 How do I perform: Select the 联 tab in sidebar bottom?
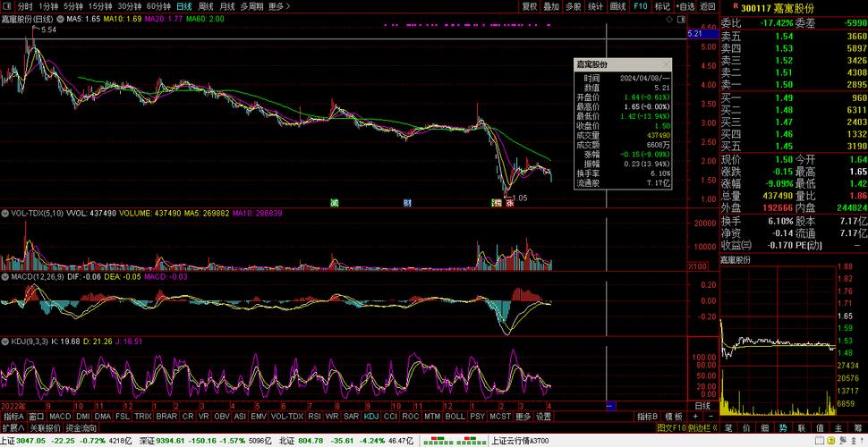pyautogui.click(x=801, y=427)
